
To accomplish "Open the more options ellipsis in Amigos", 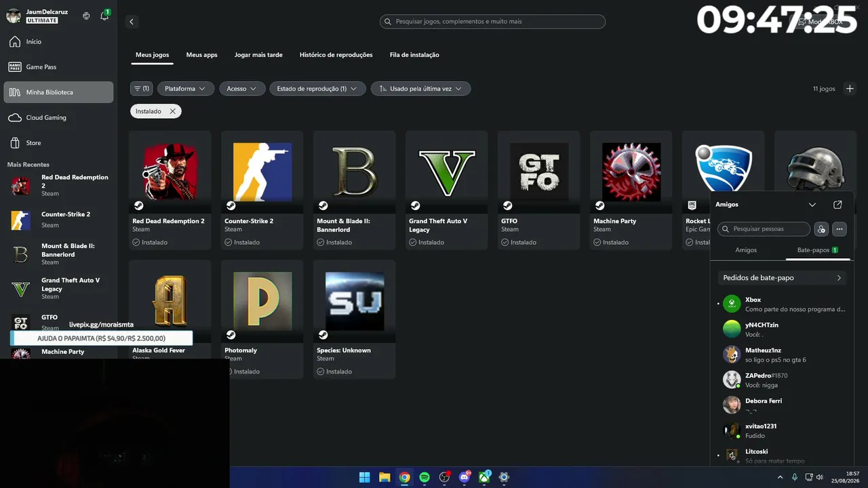I will click(x=840, y=229).
